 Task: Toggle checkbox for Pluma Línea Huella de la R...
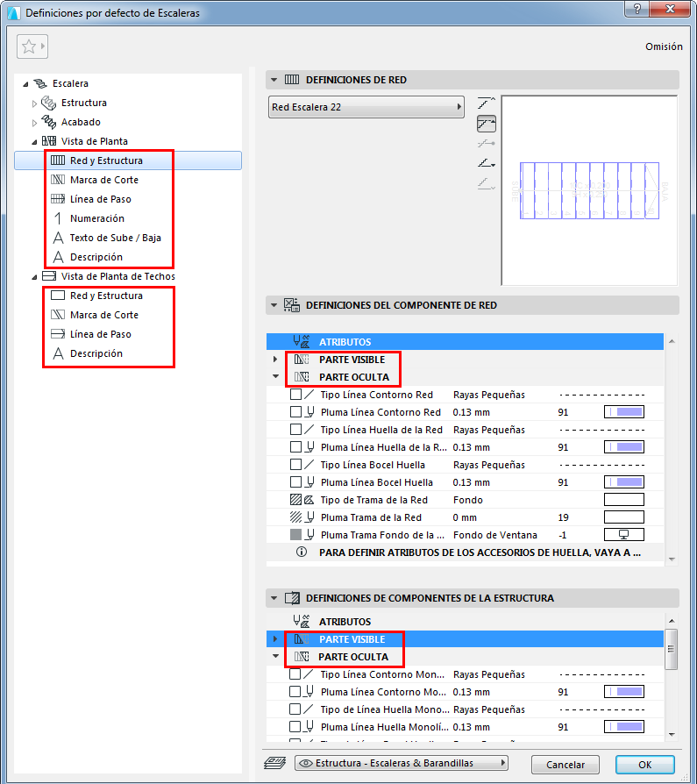point(296,447)
